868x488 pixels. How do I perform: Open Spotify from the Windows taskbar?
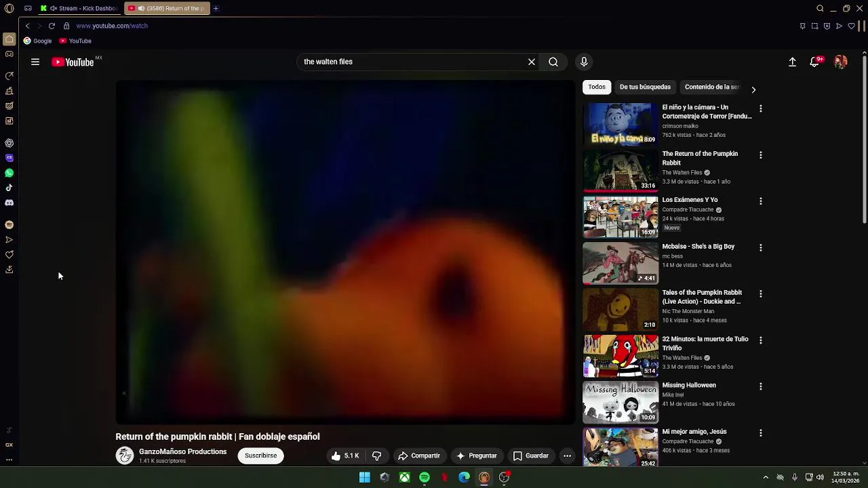click(x=425, y=478)
